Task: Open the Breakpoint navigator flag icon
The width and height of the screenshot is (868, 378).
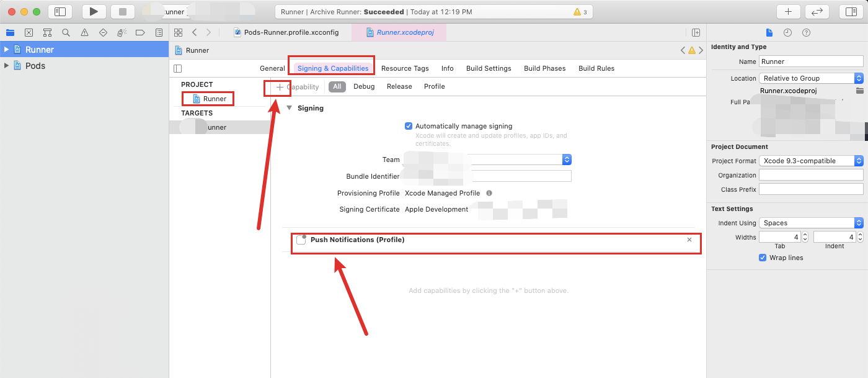Action: 140,32
